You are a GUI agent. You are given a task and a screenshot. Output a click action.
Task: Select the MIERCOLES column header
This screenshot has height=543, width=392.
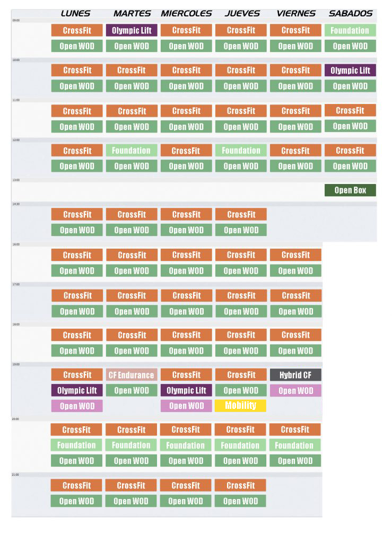pyautogui.click(x=186, y=13)
